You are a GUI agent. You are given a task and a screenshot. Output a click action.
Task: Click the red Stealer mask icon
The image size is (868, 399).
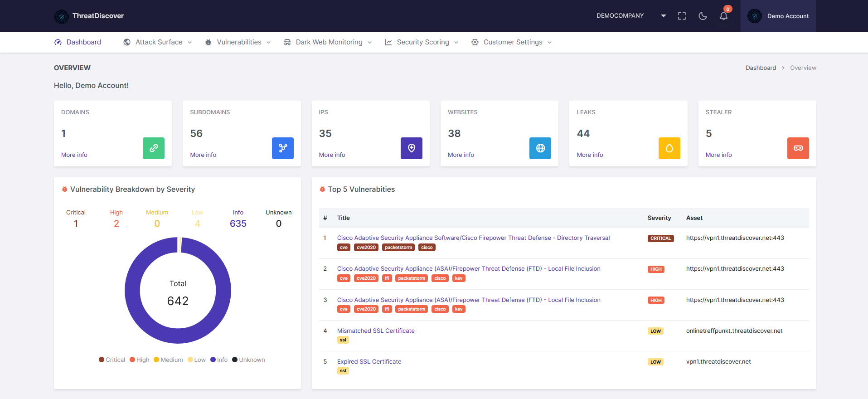coord(798,148)
